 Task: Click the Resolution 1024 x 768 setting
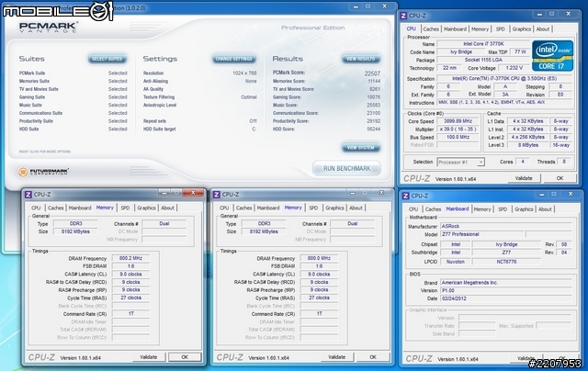pos(200,73)
